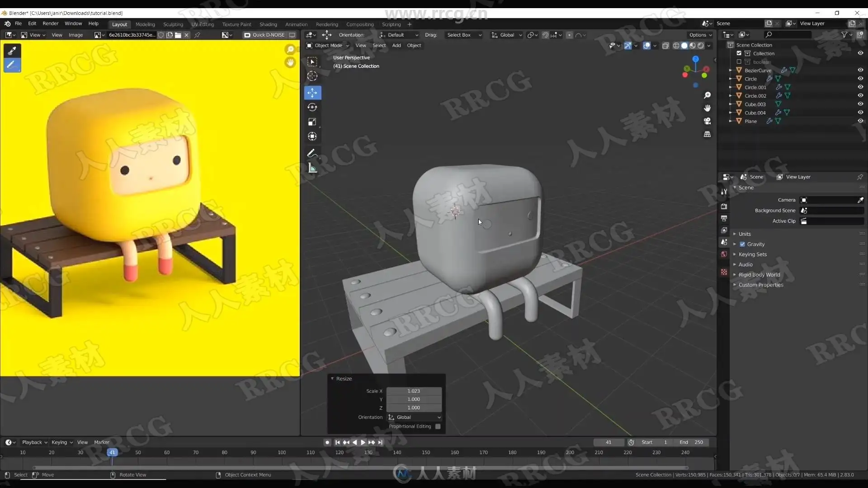Select the Rotate tool in viewport toolbar
The image size is (868, 488).
click(x=312, y=107)
